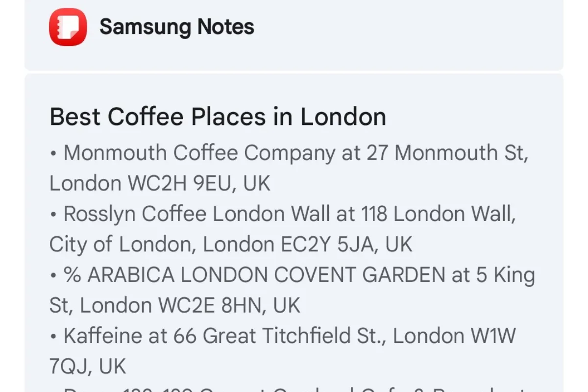
Task: Select the London WC2E 8HN line
Action: click(174, 306)
